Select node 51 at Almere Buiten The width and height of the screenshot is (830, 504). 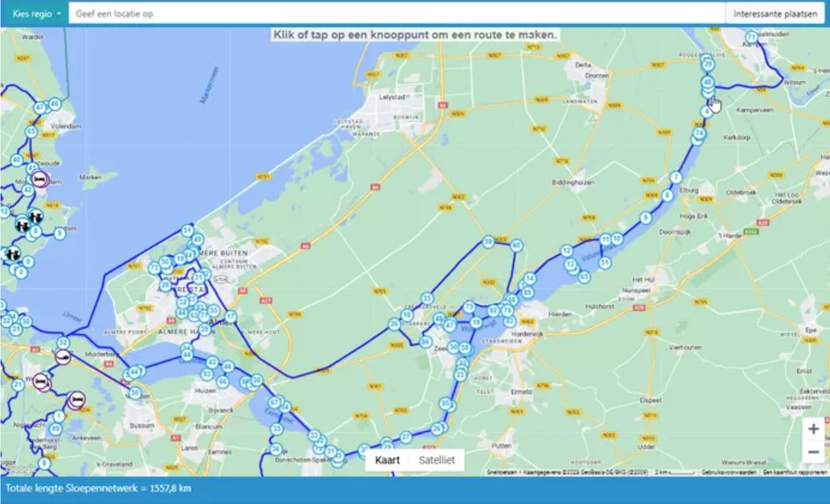[x=187, y=230]
